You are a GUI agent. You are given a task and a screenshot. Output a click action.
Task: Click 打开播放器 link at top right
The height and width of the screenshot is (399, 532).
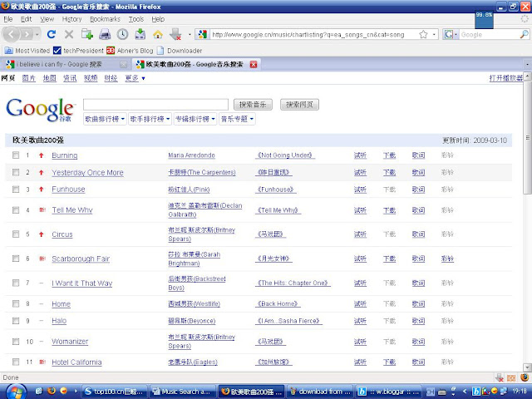pos(506,78)
